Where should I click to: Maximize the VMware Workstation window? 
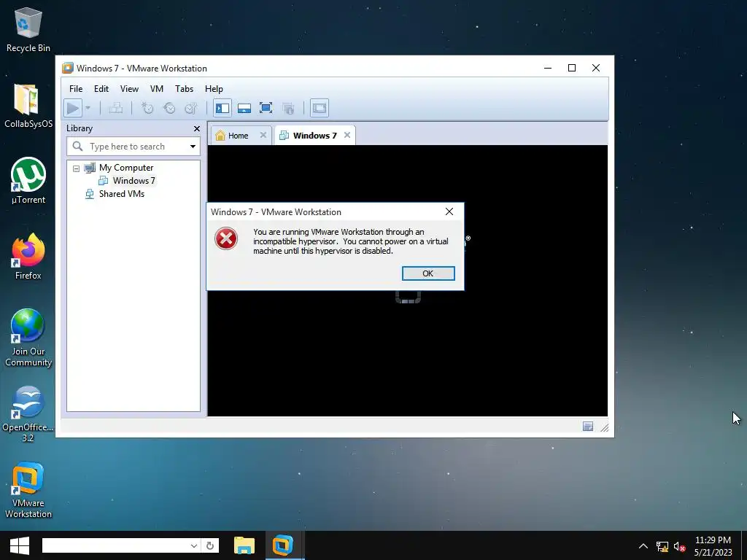[x=572, y=68]
